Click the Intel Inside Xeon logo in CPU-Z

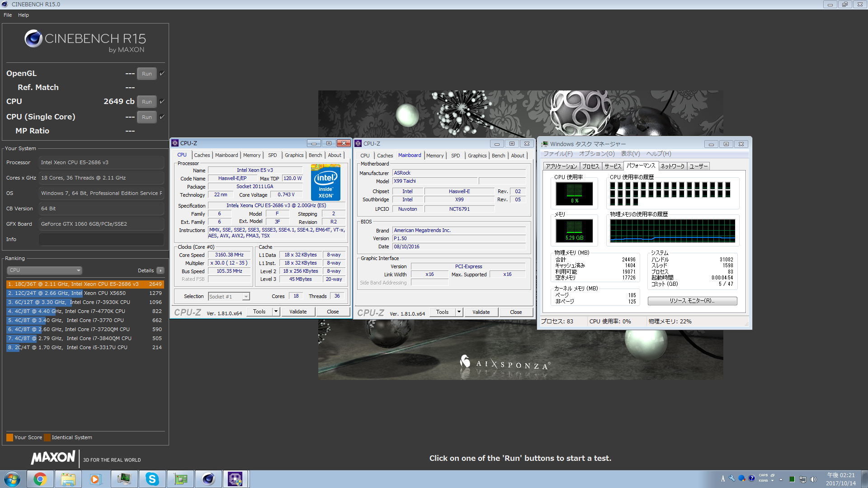(x=325, y=182)
